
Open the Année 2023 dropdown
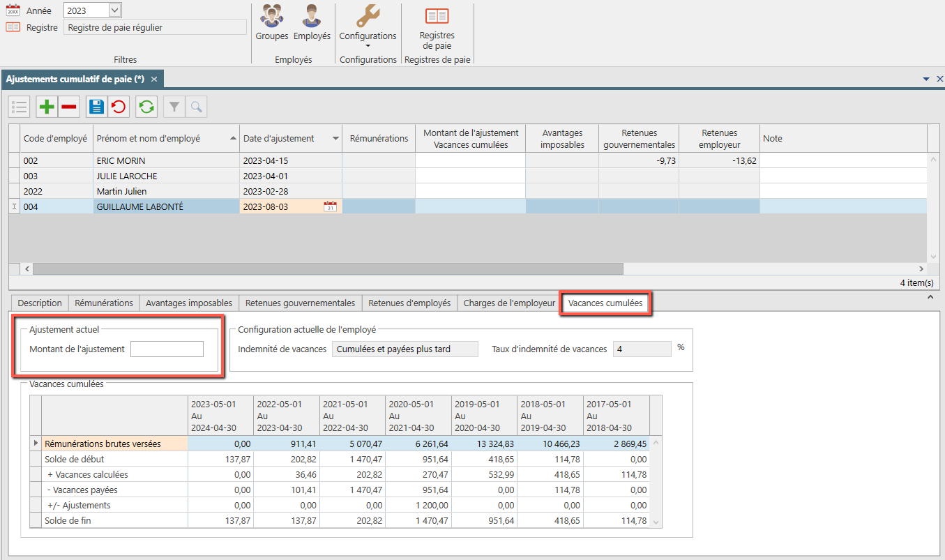pos(115,10)
